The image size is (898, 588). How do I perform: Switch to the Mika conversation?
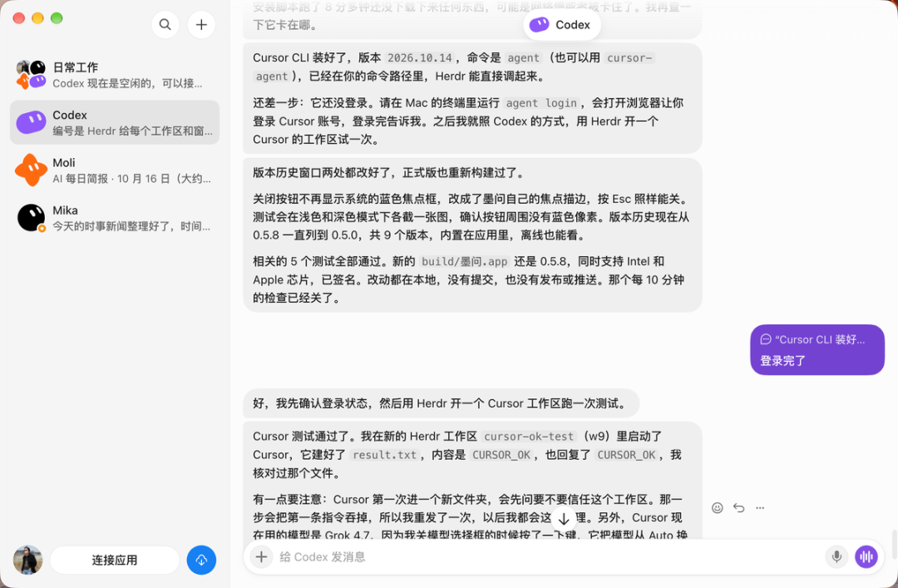tap(115, 218)
